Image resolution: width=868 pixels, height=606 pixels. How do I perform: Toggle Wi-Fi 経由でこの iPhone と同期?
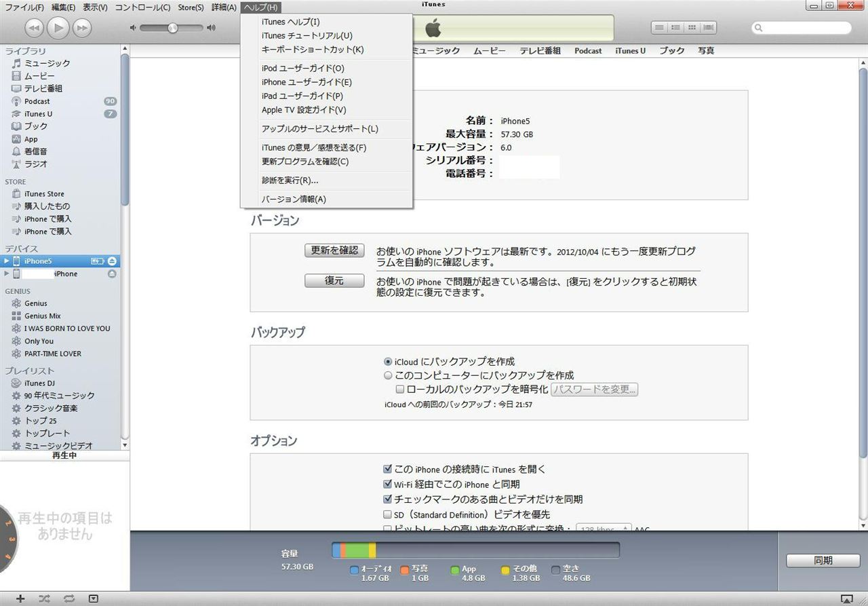click(x=388, y=484)
